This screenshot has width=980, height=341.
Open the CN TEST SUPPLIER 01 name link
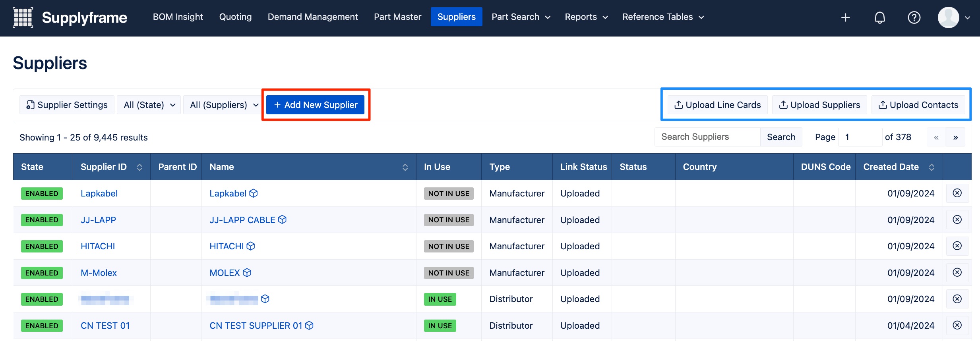tap(256, 326)
